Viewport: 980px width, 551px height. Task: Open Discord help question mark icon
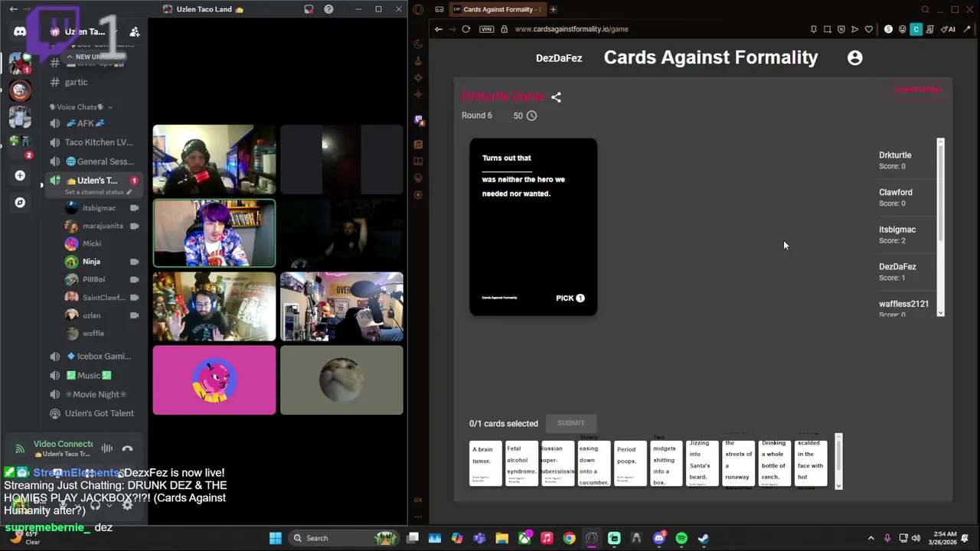pyautogui.click(x=328, y=9)
